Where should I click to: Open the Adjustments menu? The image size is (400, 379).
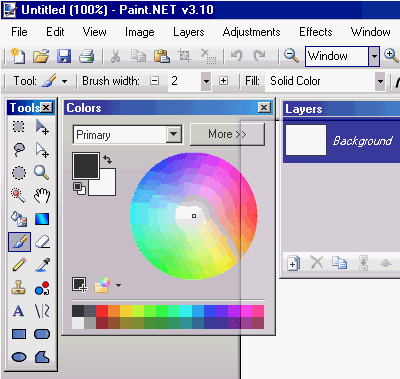point(251,32)
